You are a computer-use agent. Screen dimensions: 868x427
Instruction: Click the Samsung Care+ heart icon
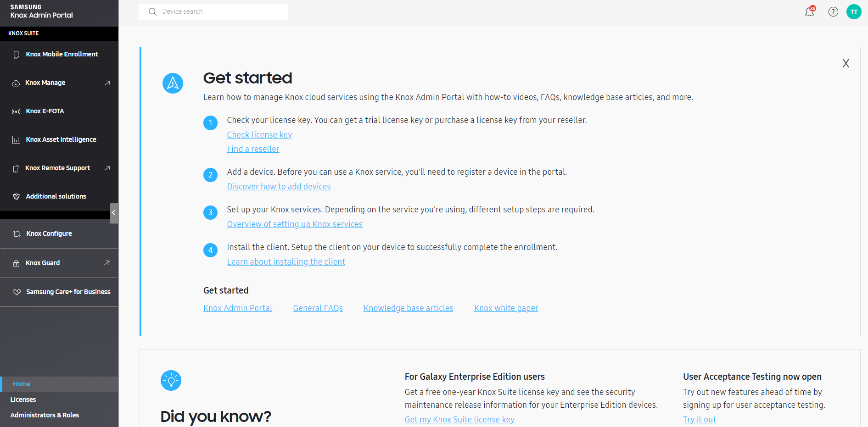17,292
